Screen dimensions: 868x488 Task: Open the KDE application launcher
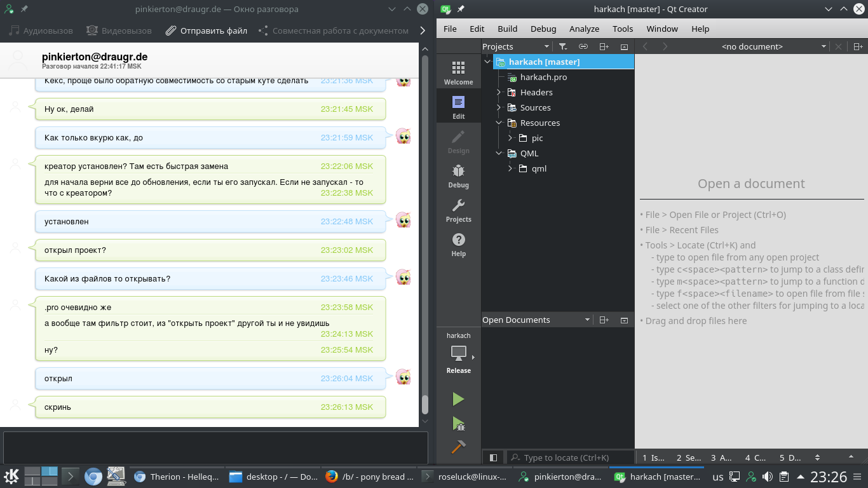[x=11, y=476]
